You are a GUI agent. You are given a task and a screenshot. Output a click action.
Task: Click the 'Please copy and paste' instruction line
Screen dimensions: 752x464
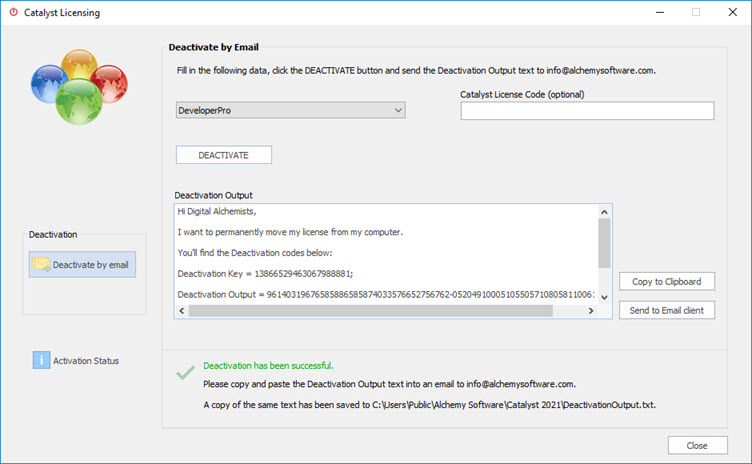389,384
